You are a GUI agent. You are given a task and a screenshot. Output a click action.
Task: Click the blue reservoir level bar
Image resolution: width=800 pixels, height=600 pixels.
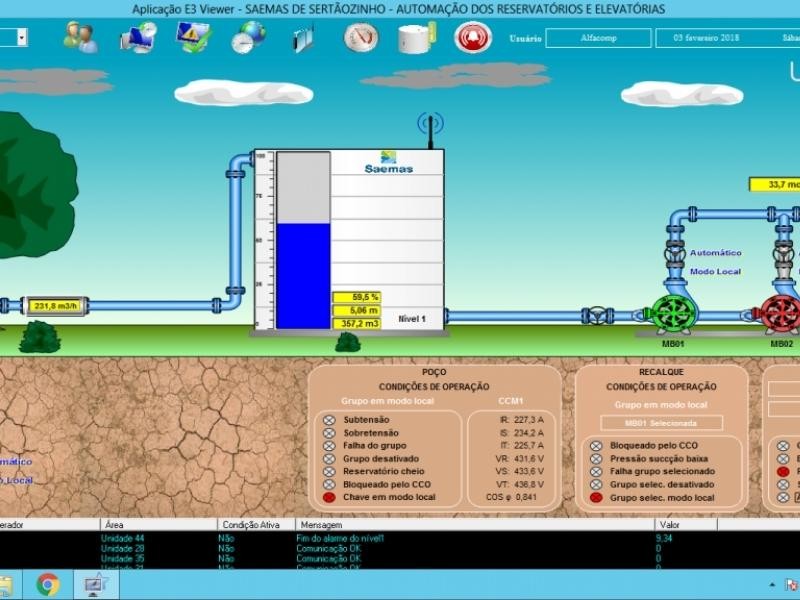[x=303, y=275]
